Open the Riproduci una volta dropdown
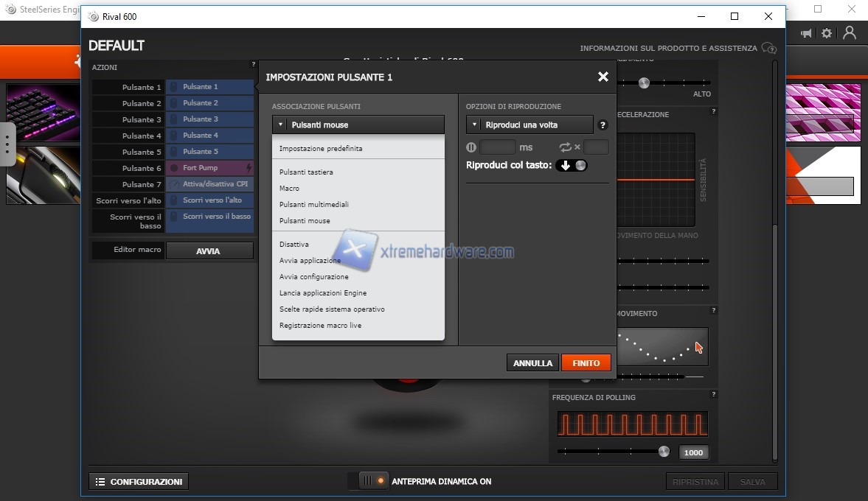The image size is (868, 501). point(530,125)
